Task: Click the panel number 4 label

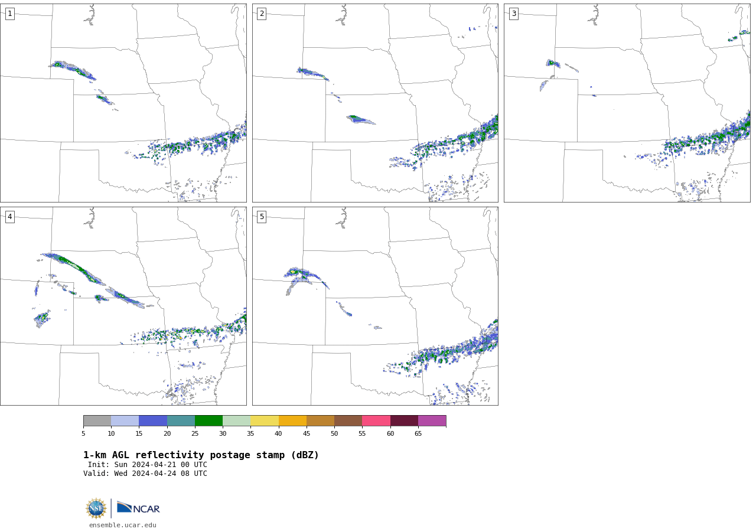Action: (x=9, y=217)
